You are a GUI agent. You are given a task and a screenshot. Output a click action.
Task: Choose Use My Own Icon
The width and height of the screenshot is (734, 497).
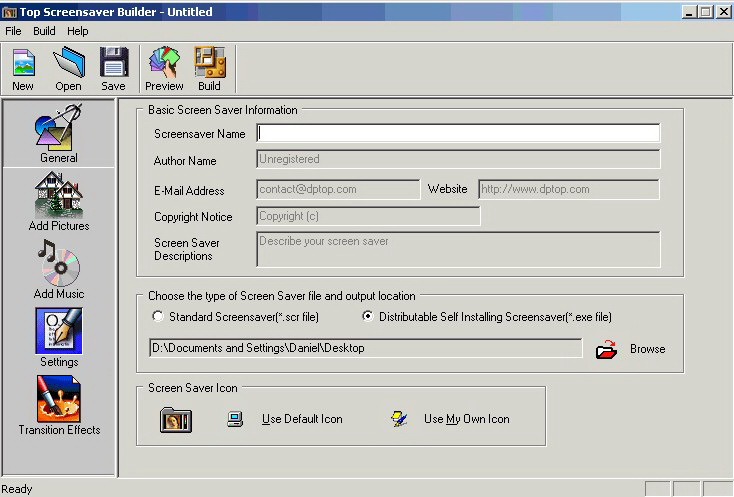(467, 419)
